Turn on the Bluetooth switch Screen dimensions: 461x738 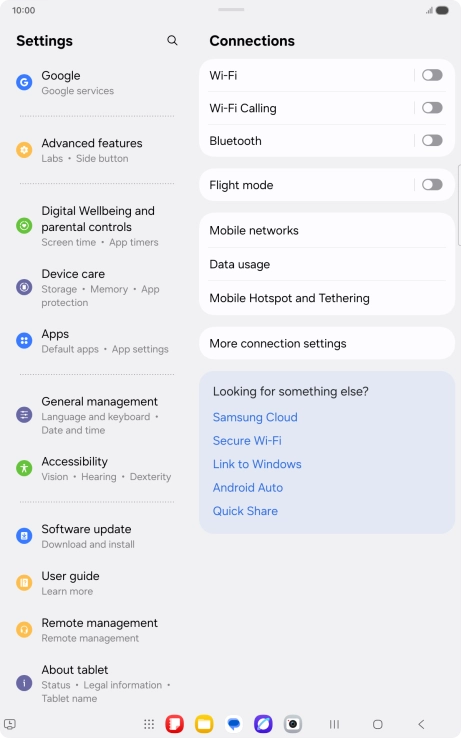(432, 140)
